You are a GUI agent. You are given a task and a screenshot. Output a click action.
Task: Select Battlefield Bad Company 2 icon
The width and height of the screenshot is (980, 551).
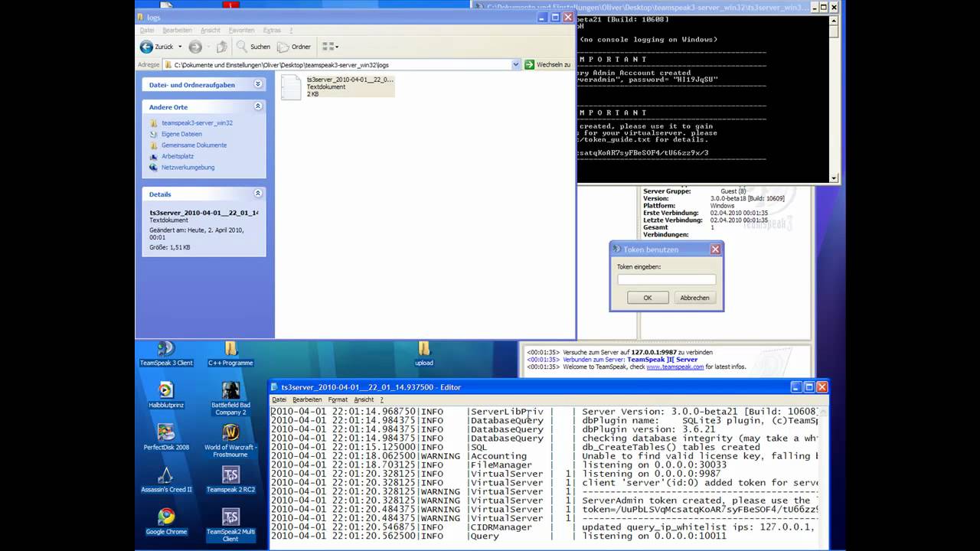[x=230, y=399]
